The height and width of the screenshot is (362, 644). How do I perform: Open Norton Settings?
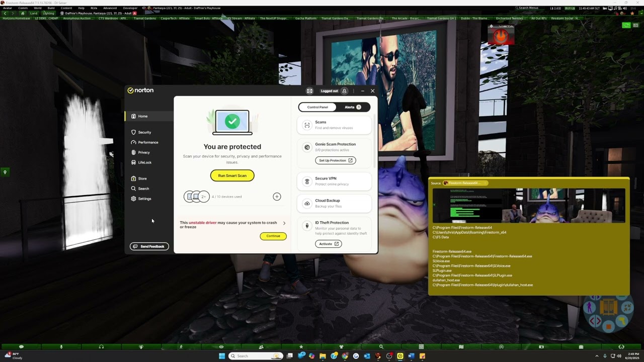141,199
